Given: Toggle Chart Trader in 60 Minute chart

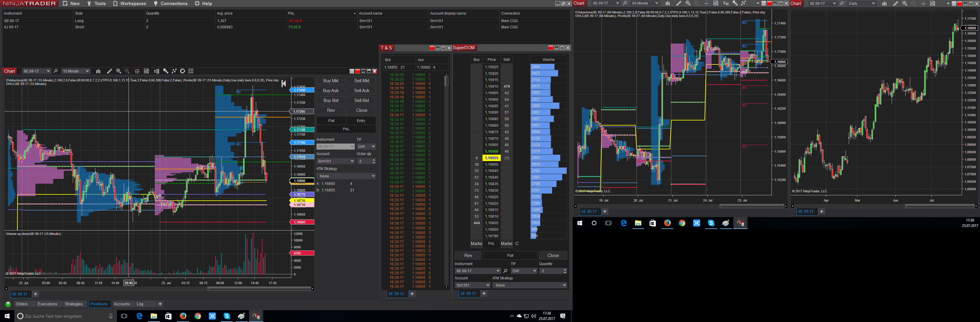Looking at the screenshot, I should 726,3.
